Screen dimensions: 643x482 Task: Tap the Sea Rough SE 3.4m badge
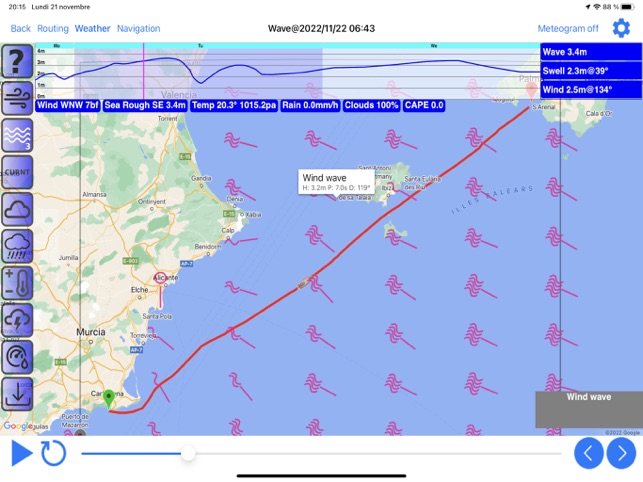[x=145, y=105]
